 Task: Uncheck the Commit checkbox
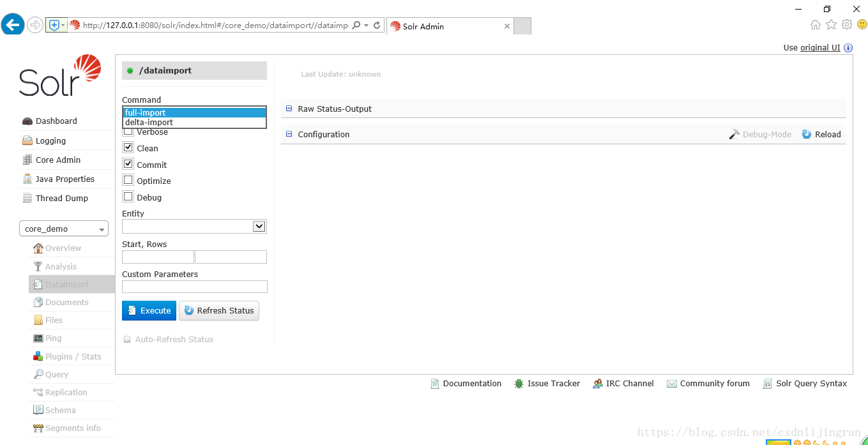click(128, 164)
